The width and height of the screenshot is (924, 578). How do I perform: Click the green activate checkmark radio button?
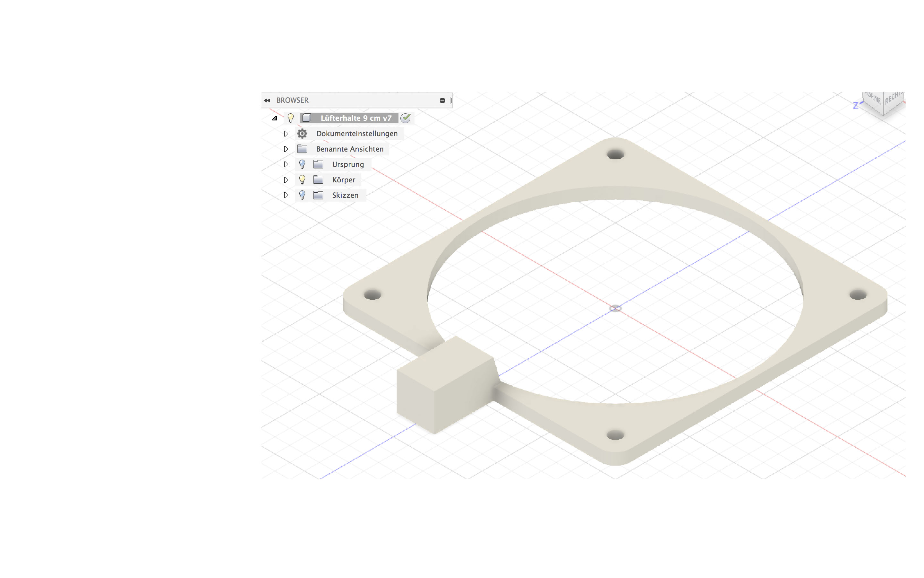pyautogui.click(x=406, y=118)
